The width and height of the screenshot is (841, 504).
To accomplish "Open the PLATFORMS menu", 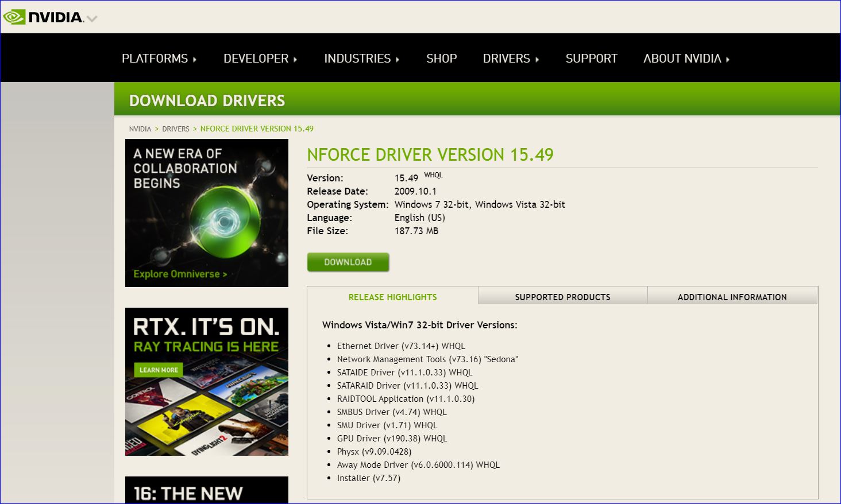I will (159, 59).
